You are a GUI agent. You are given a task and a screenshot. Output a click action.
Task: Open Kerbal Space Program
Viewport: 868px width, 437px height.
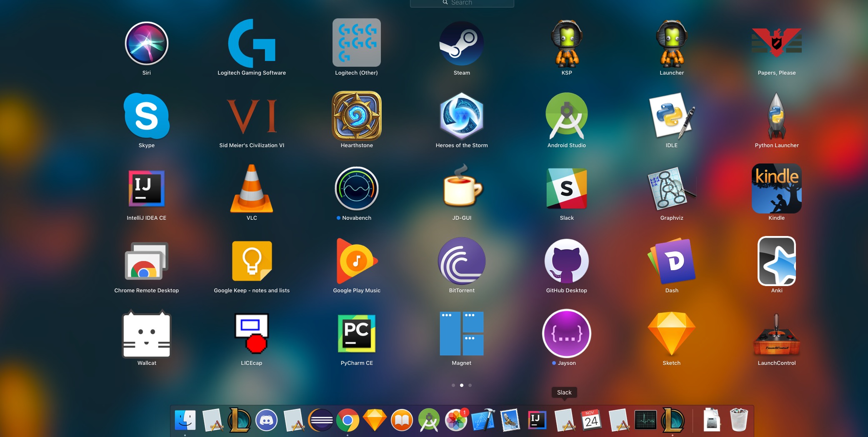pos(566,43)
